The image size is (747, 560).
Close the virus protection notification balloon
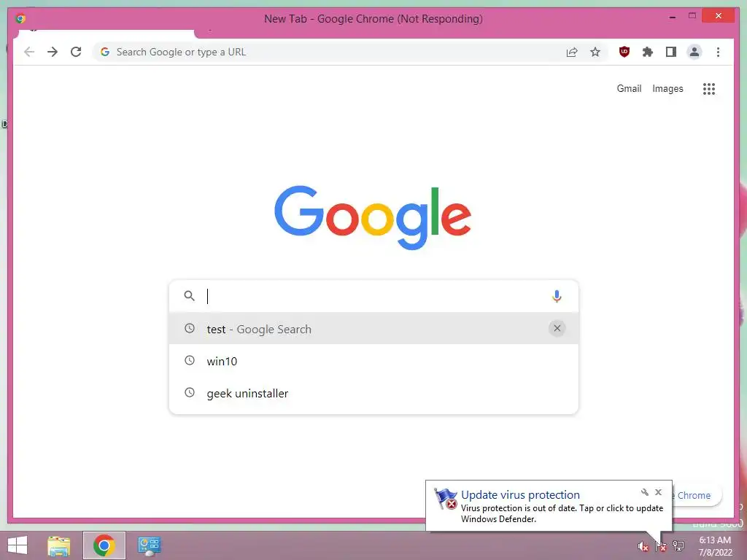659,492
